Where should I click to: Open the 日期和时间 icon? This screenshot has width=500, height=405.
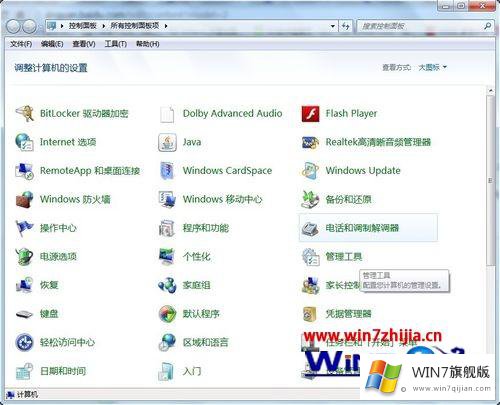point(24,371)
